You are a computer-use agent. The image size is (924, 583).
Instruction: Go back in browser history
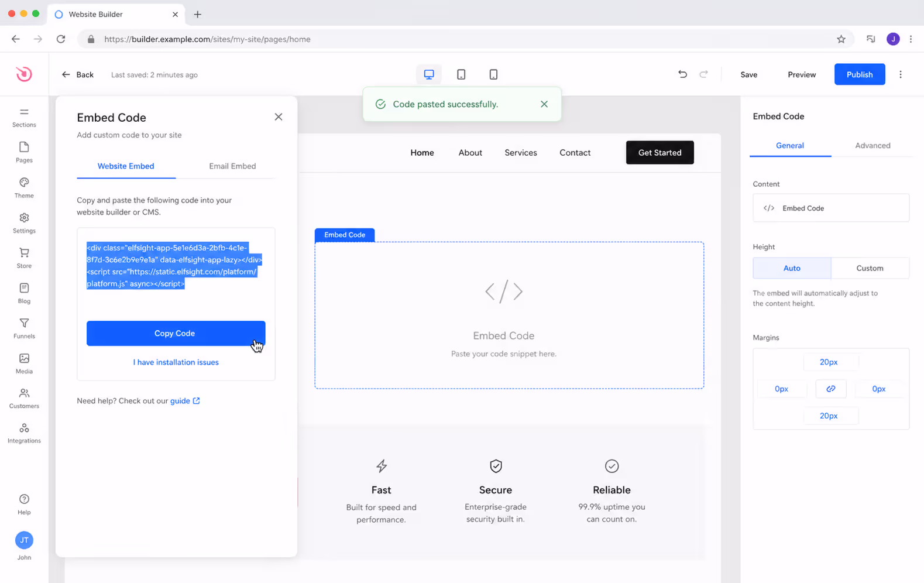click(x=16, y=39)
